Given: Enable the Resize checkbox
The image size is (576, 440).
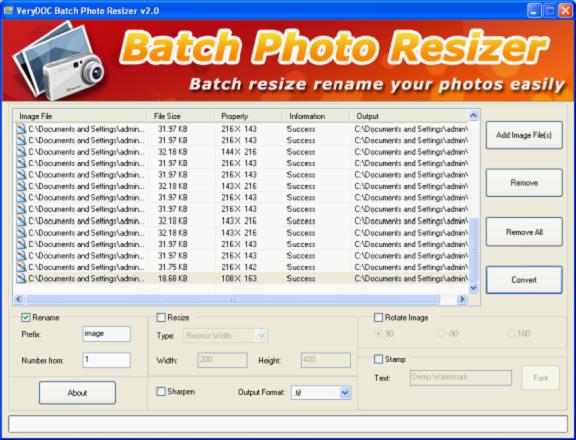Looking at the screenshot, I should pyautogui.click(x=161, y=317).
